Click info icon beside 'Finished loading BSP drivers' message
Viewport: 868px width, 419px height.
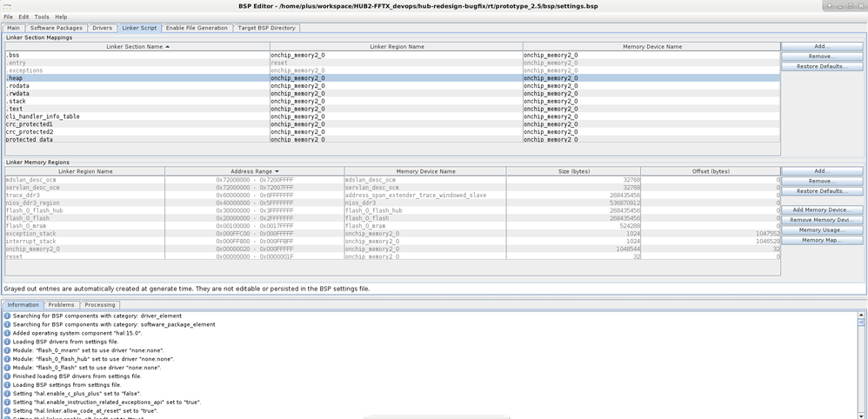(7, 376)
